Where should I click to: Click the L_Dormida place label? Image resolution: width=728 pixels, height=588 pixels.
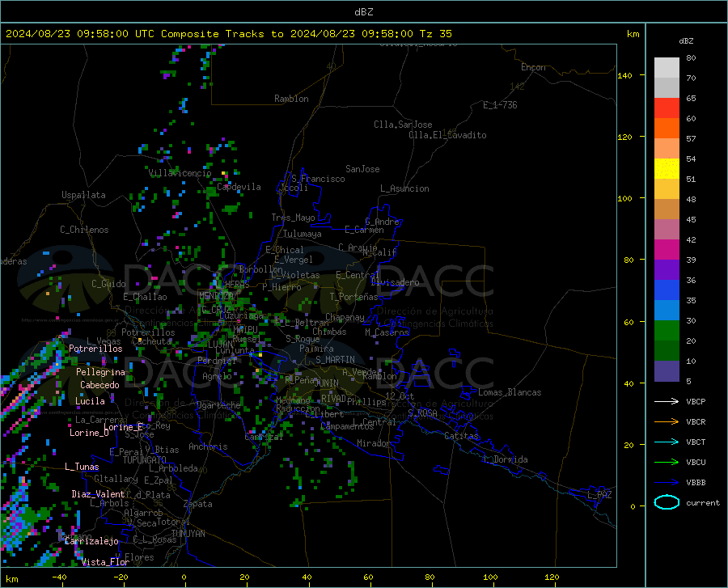505,459
